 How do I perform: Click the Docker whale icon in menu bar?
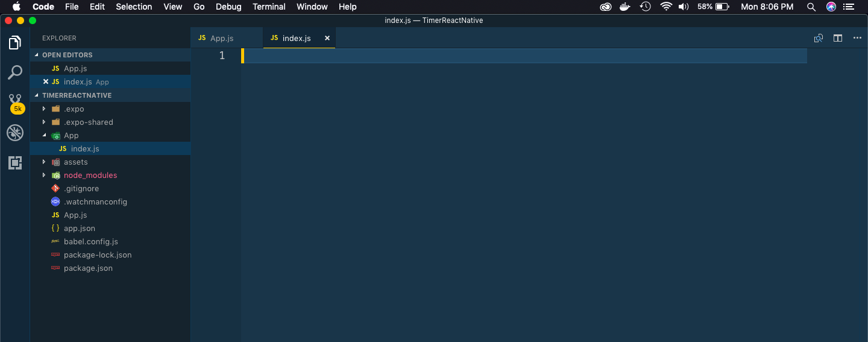(626, 7)
